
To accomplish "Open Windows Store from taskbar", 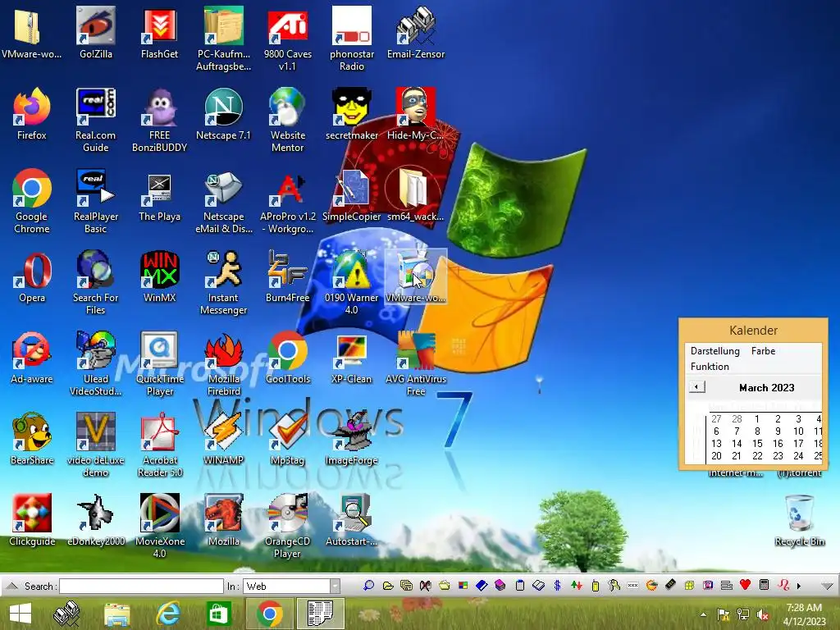I will coord(218,614).
